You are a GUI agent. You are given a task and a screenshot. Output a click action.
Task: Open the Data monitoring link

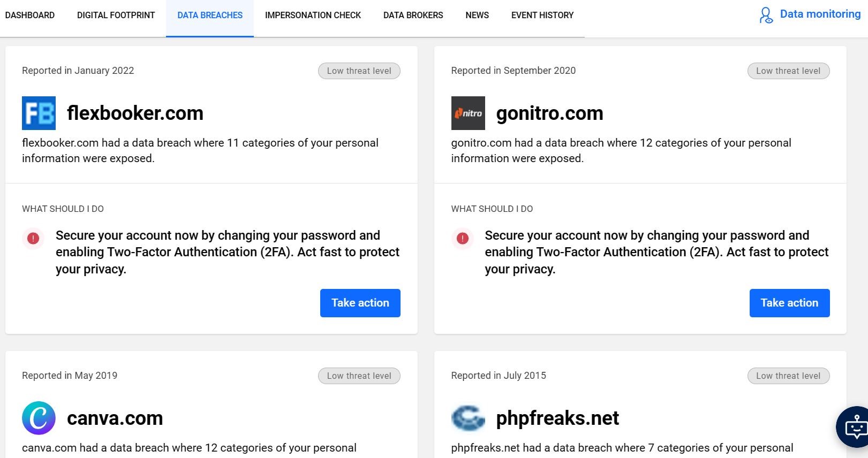coord(820,14)
